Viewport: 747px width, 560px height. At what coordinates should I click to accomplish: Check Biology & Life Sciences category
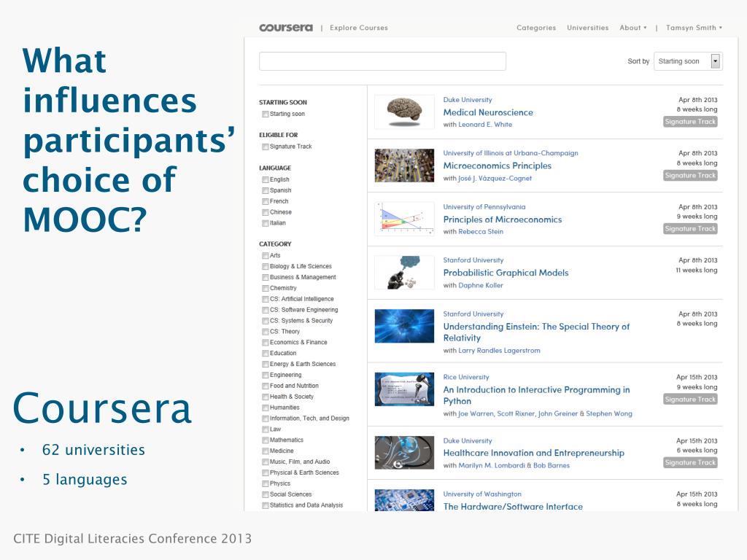pos(265,267)
